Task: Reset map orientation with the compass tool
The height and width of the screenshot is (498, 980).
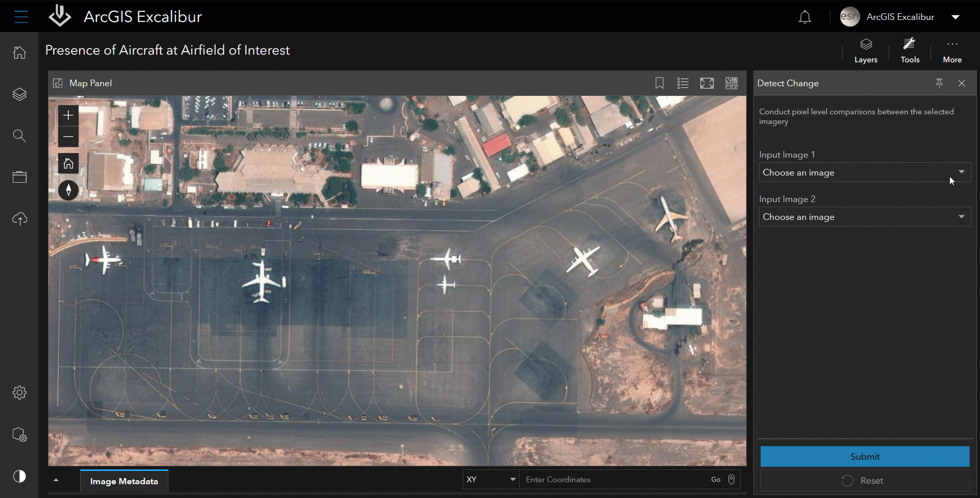Action: (x=68, y=189)
